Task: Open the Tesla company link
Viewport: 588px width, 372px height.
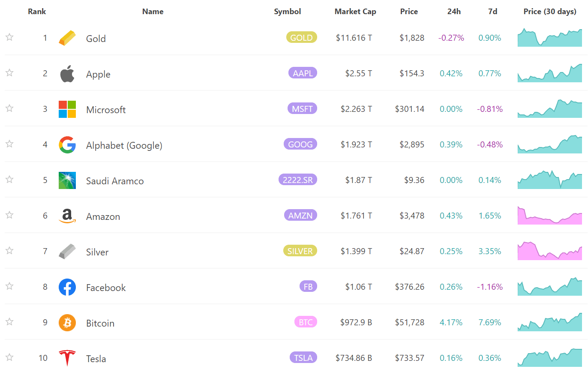Action: pos(96,359)
